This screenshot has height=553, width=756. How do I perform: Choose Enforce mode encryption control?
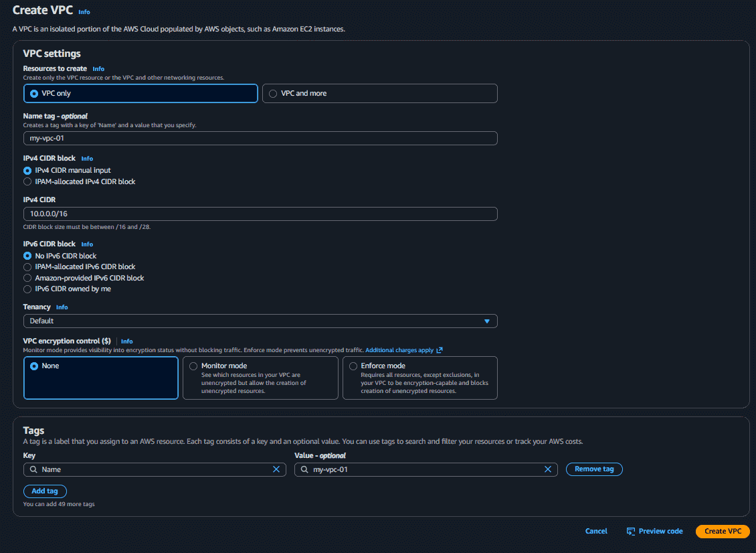click(420, 378)
